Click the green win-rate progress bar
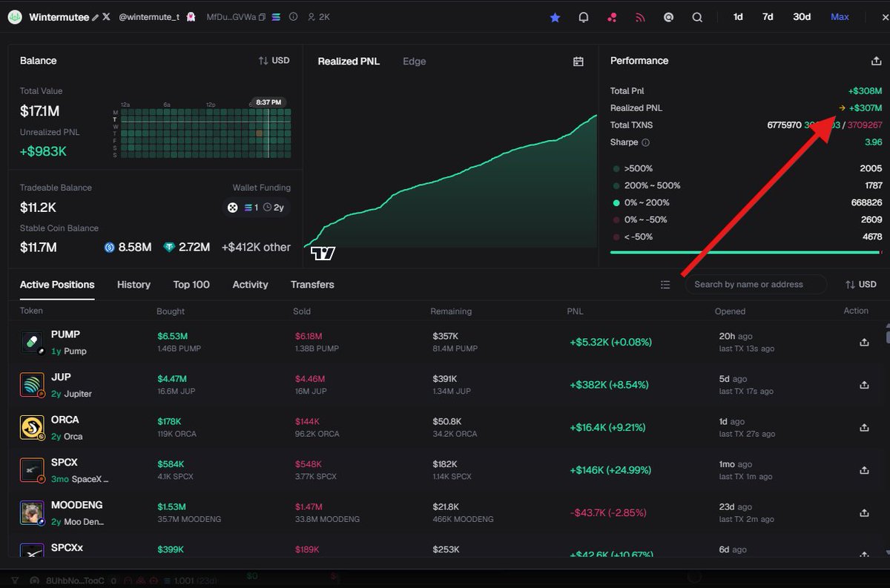890x588 pixels. click(744, 252)
